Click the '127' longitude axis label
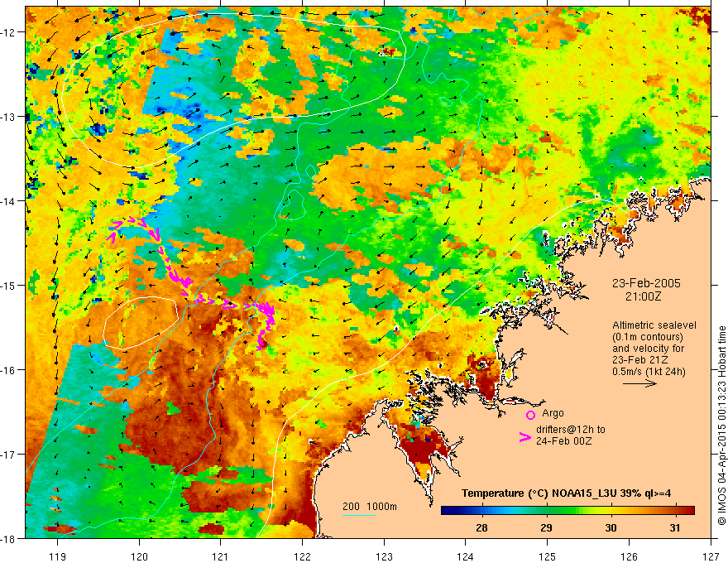728x563 pixels. pyautogui.click(x=711, y=556)
